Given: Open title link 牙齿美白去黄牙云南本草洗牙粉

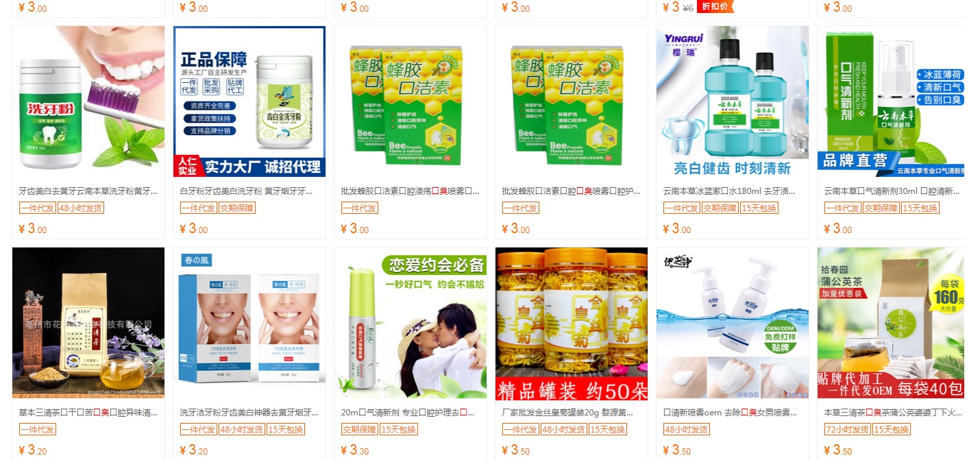Looking at the screenshot, I should 88,191.
